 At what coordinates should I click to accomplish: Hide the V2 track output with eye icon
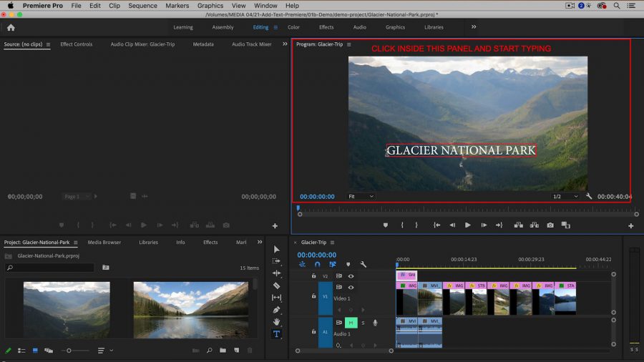coord(351,276)
